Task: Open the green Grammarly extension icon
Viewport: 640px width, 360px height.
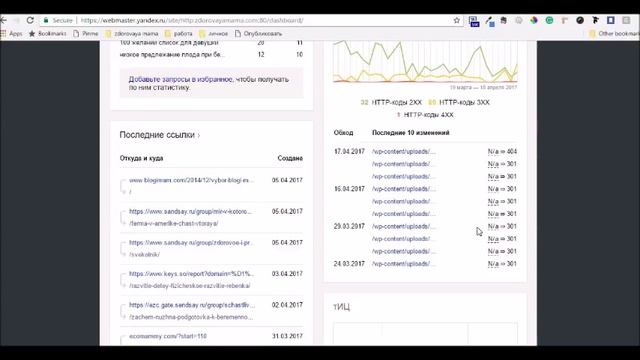Action: coord(549,20)
